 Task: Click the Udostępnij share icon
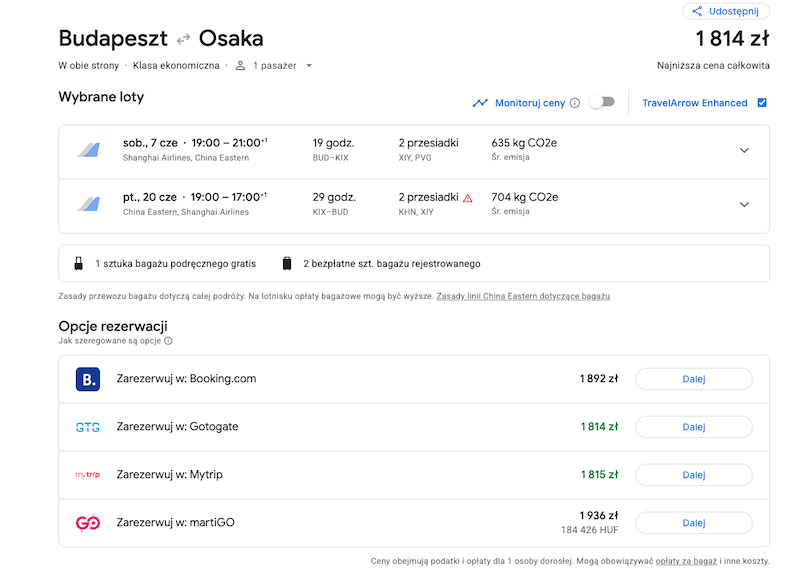(x=697, y=11)
